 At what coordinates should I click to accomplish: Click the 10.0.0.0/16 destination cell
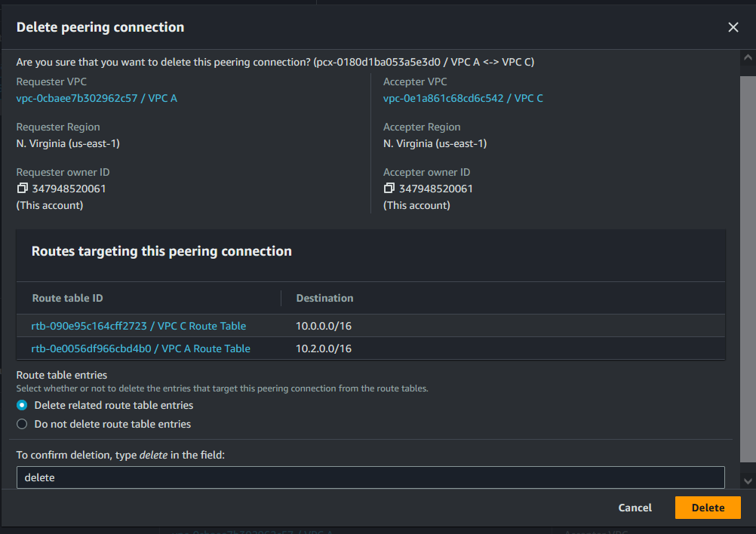click(x=324, y=326)
